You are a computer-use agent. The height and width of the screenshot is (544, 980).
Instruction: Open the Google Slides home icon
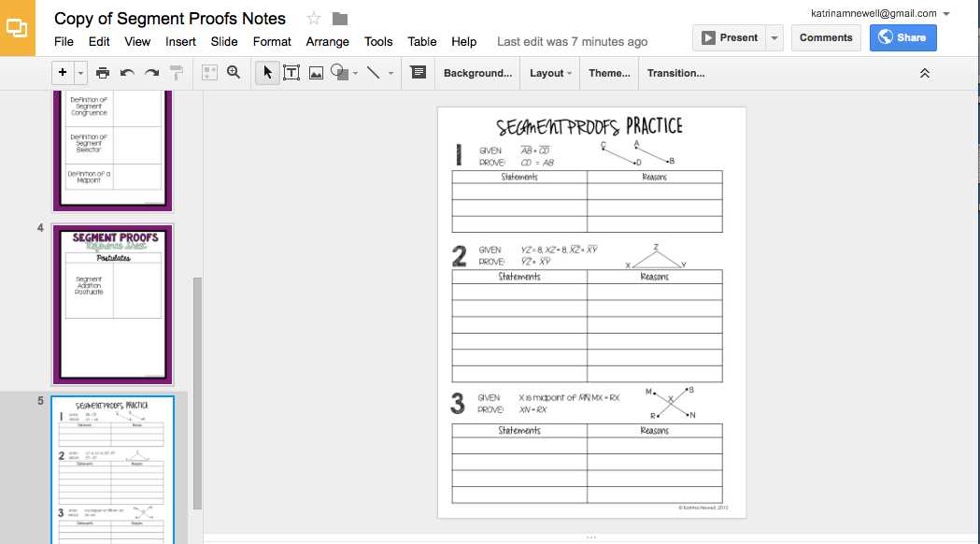click(x=18, y=28)
